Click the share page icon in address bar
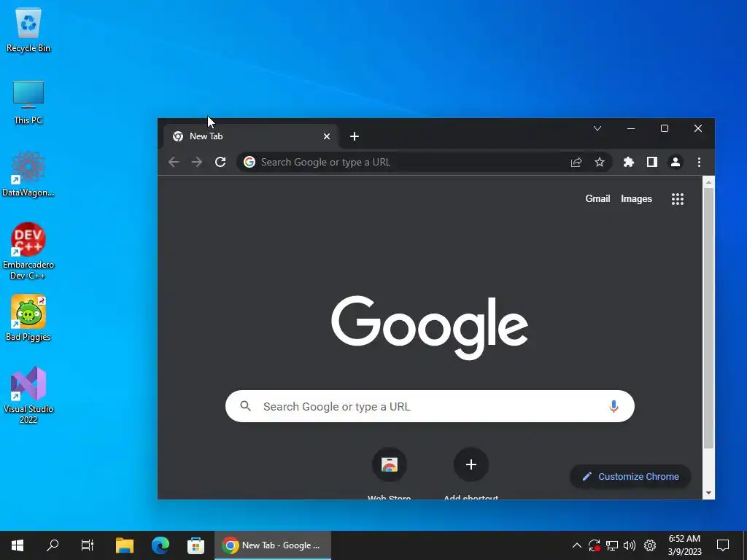Screen dimensions: 747x560 [x=576, y=162]
